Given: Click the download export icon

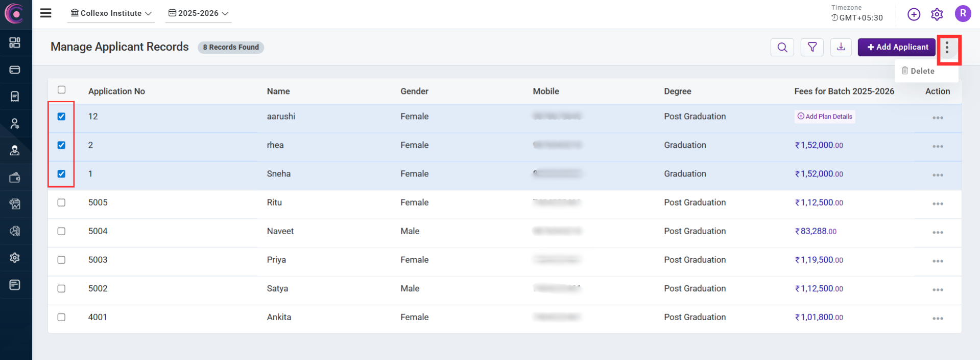Looking at the screenshot, I should pos(841,48).
